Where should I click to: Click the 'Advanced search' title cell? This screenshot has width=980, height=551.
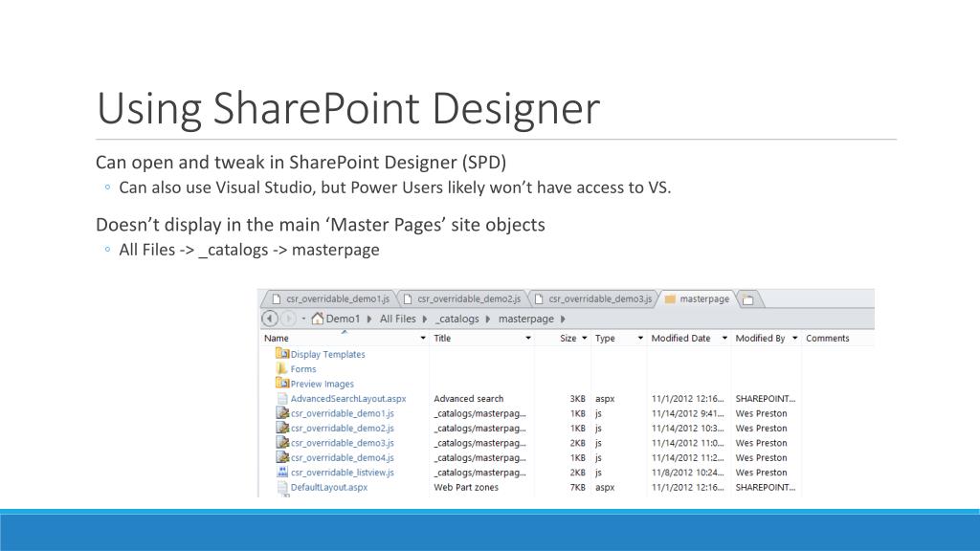(468, 399)
